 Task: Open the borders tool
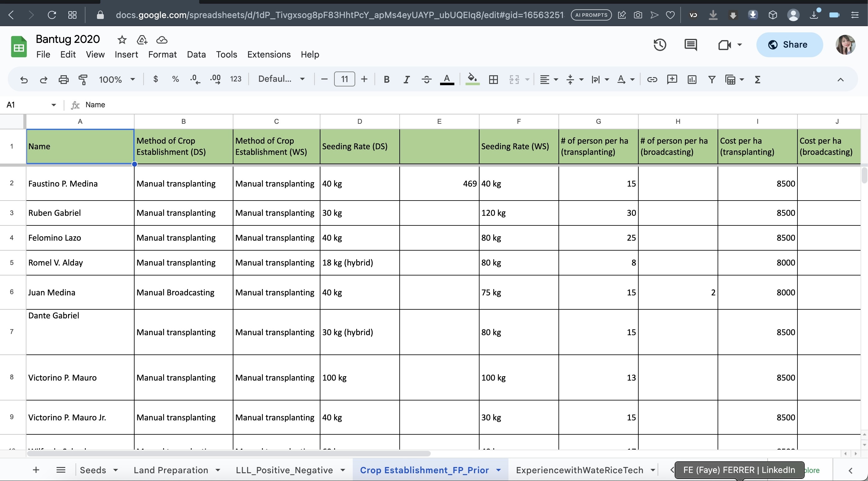493,80
